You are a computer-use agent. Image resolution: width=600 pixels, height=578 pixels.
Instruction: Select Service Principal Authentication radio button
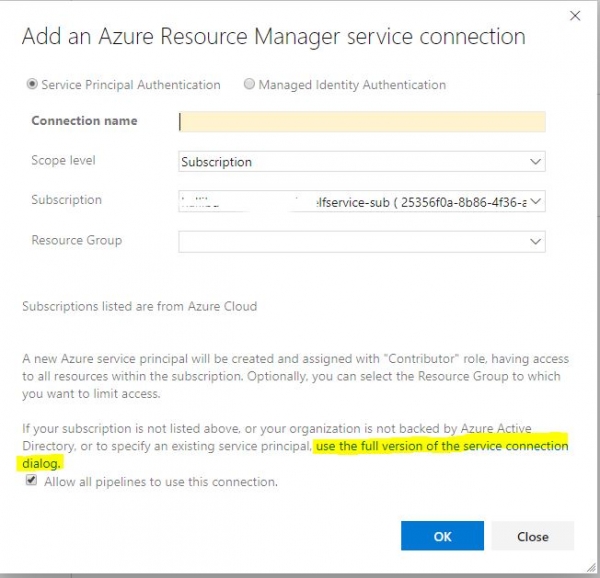pyautogui.click(x=32, y=85)
